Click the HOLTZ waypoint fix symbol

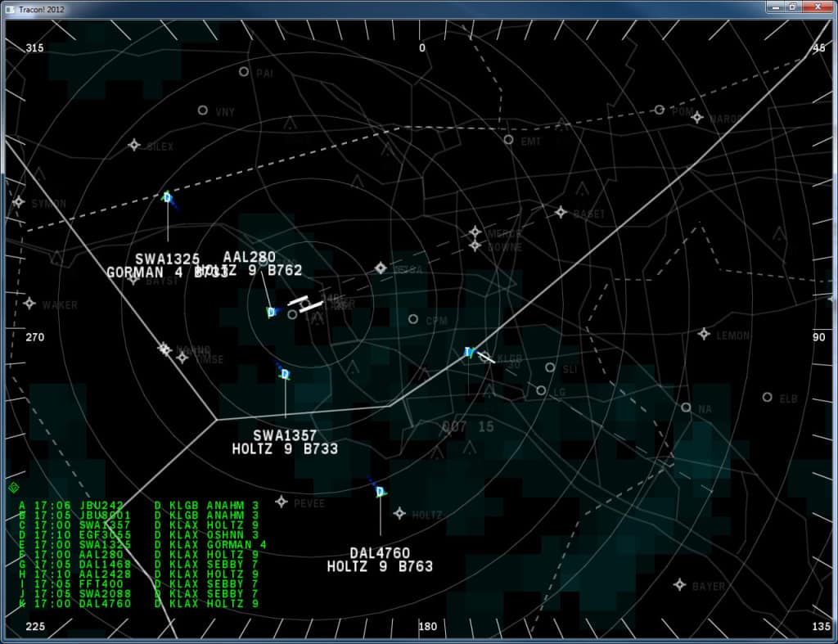pos(399,513)
